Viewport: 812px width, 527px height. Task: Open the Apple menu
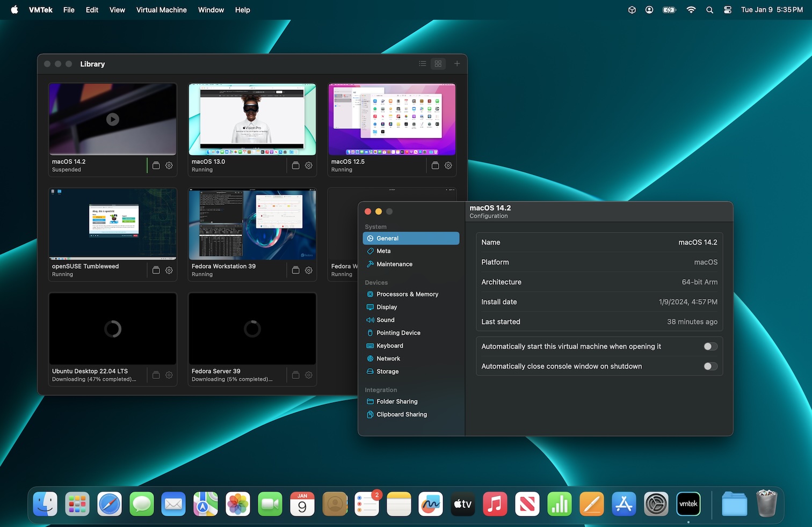click(15, 10)
